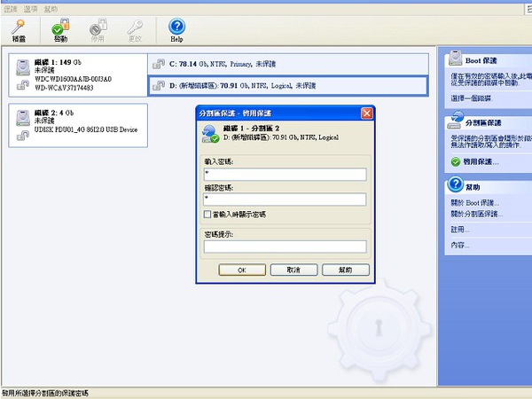
Task: Open the 關於分割區保護... link
Action: click(476, 214)
